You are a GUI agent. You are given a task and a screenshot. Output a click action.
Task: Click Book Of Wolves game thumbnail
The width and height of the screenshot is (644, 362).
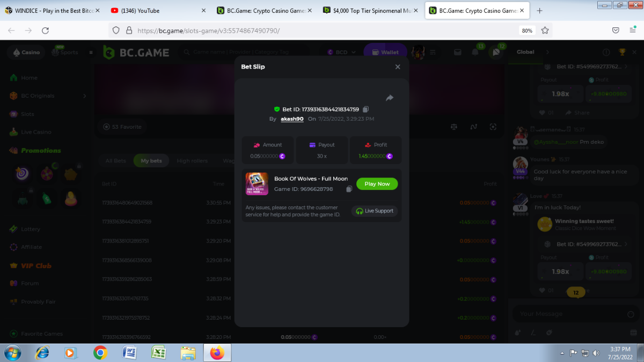[x=257, y=183]
